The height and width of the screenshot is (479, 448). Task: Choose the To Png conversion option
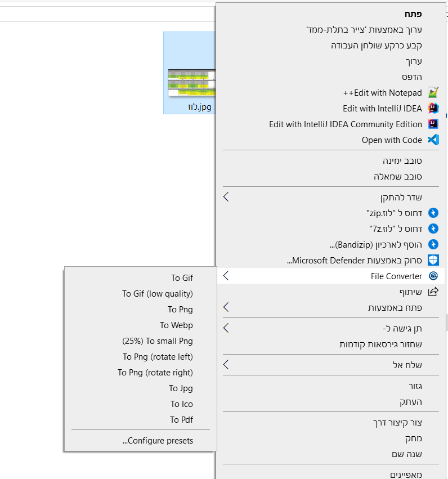click(x=180, y=309)
